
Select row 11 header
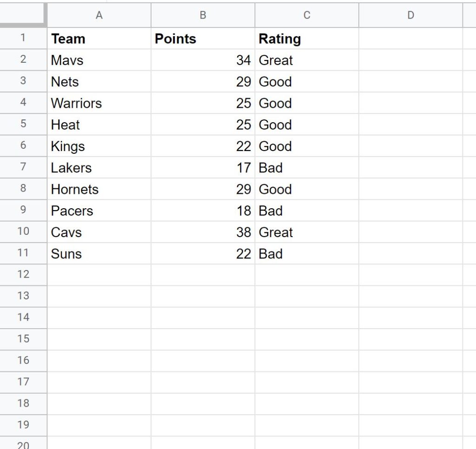click(23, 254)
